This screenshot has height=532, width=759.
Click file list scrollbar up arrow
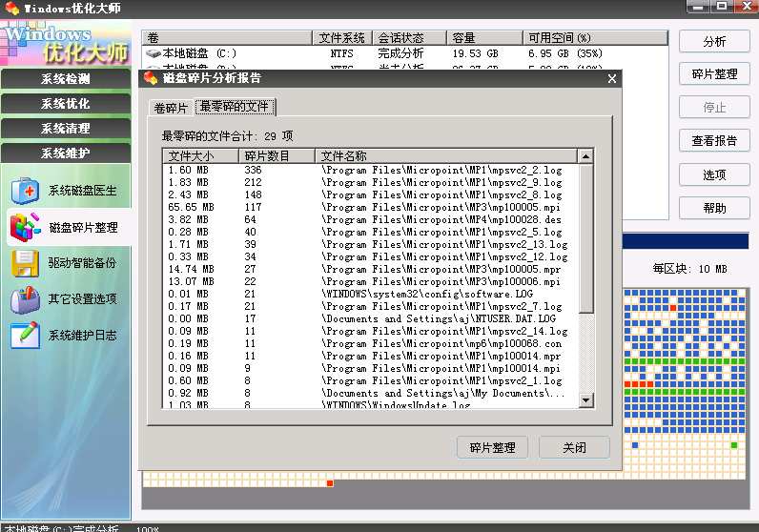pyautogui.click(x=585, y=156)
